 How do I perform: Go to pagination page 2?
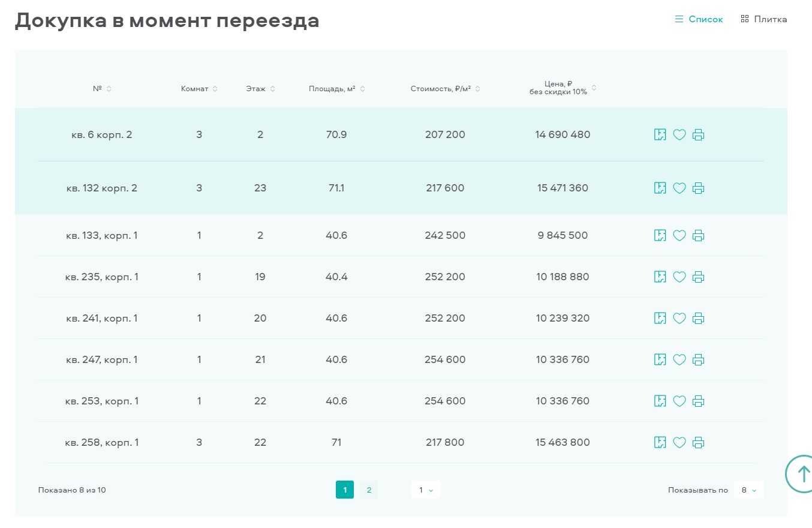coord(369,490)
